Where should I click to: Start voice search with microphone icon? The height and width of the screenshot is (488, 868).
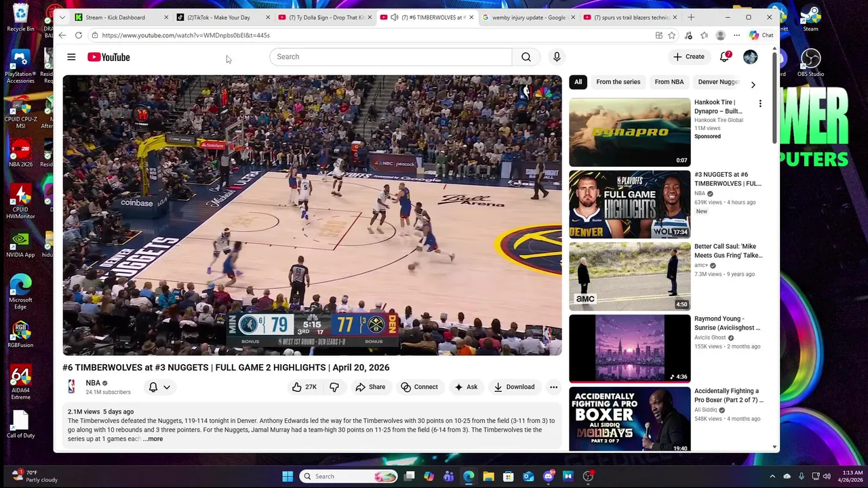coord(557,57)
